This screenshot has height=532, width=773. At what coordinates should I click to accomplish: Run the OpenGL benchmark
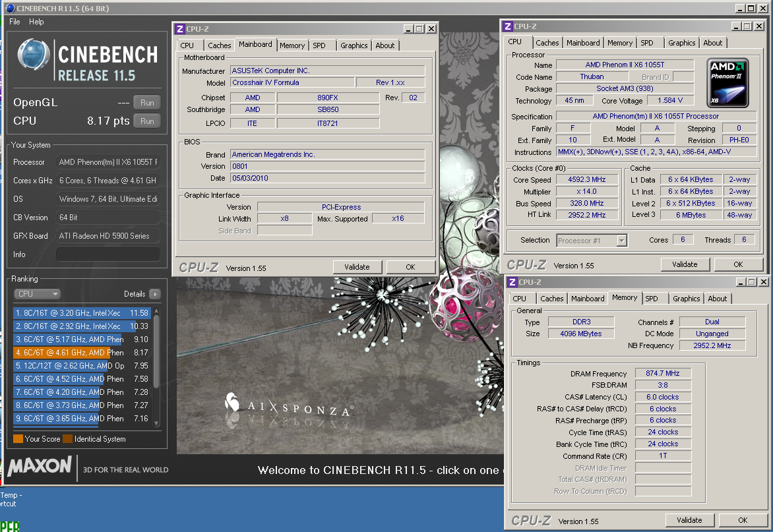click(x=147, y=102)
